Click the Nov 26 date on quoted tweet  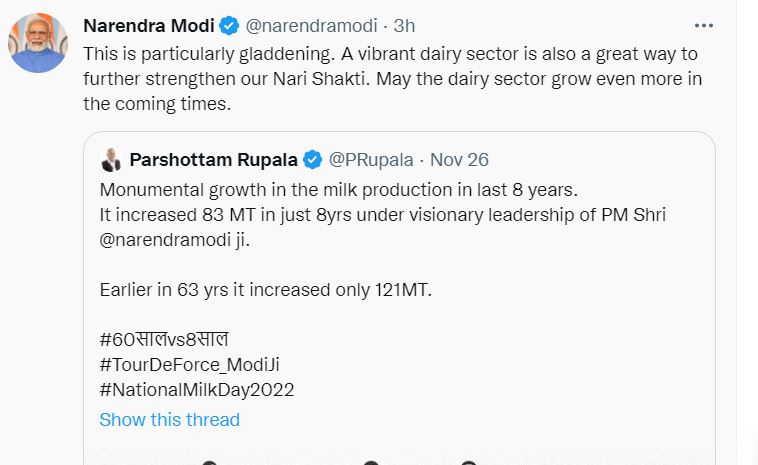pos(459,159)
